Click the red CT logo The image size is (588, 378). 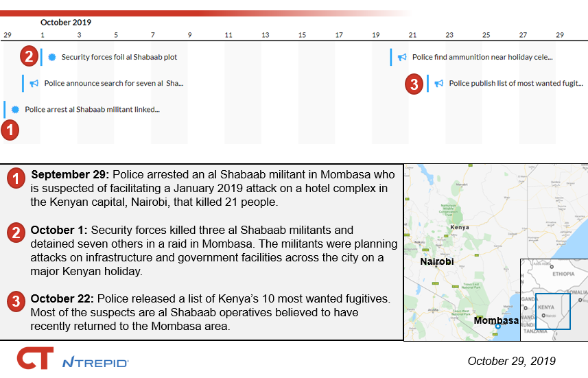35,358
